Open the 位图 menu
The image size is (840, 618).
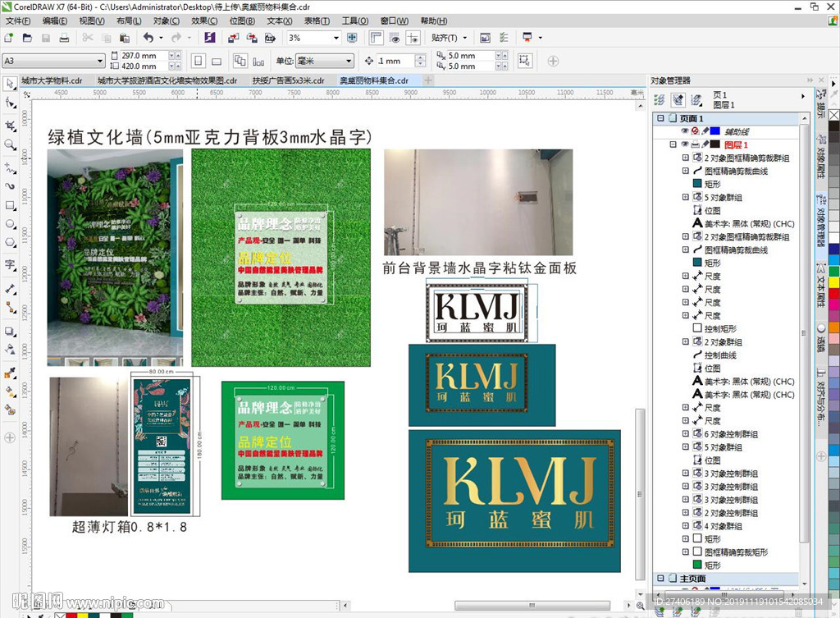[242, 21]
